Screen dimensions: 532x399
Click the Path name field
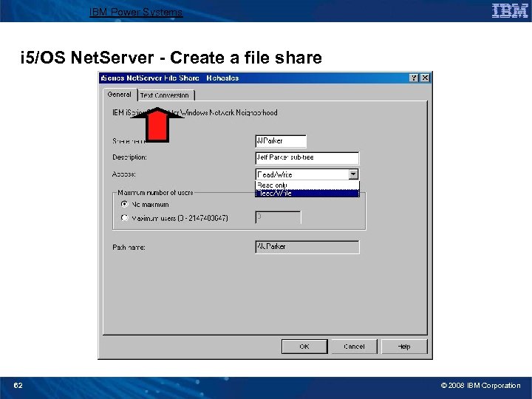(307, 247)
